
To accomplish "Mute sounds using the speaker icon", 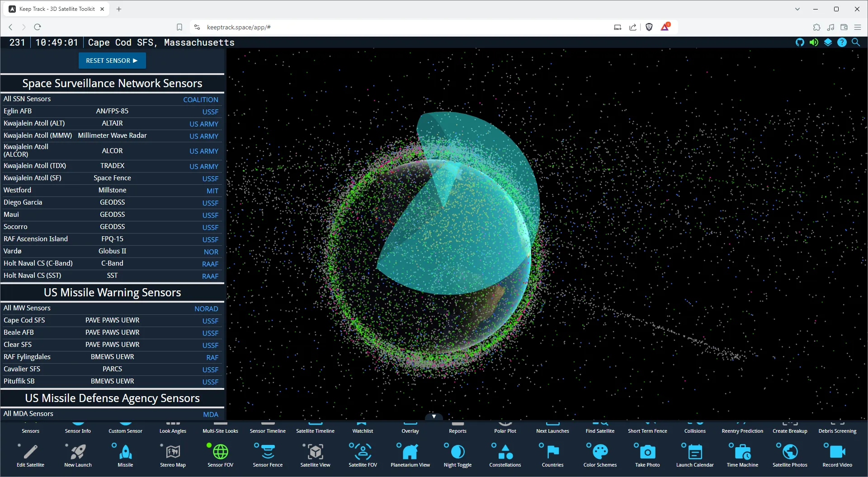I will point(814,42).
